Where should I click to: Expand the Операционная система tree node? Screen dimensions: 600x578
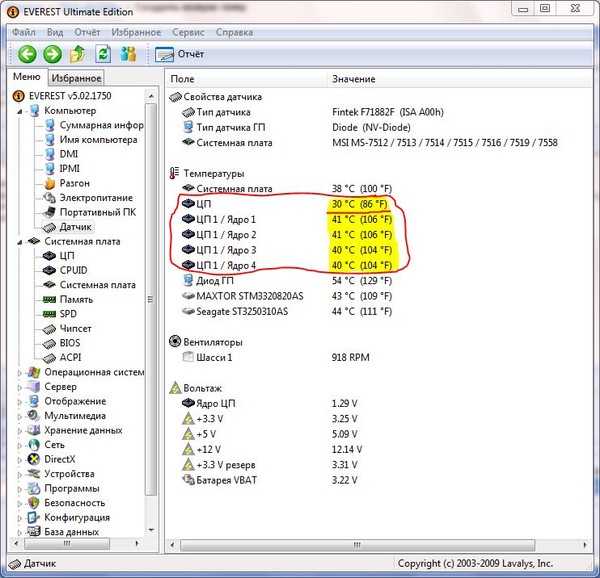pyautogui.click(x=20, y=373)
